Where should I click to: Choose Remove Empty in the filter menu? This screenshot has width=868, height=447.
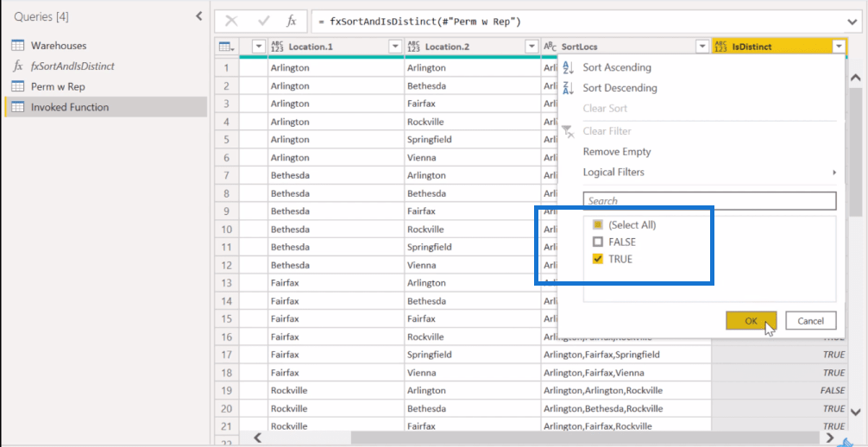click(x=617, y=152)
